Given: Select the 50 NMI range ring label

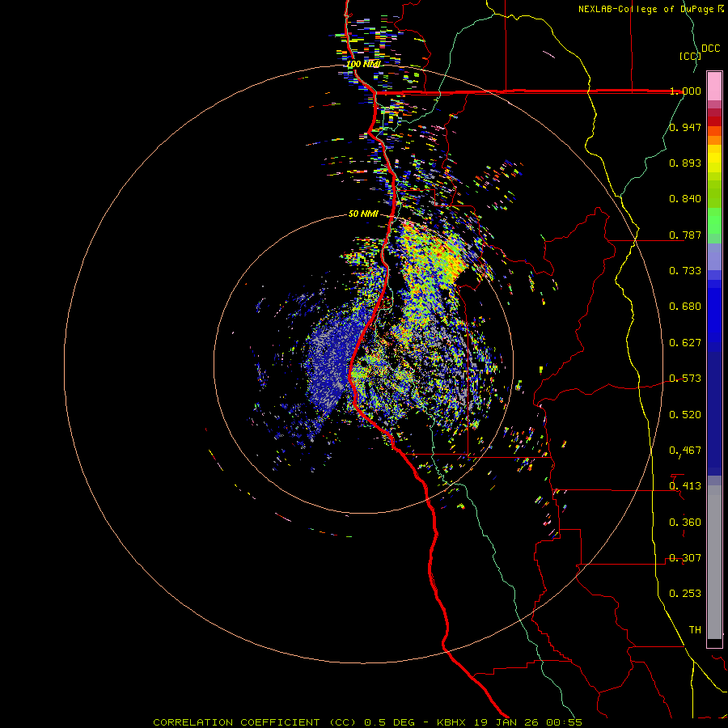Looking at the screenshot, I should [363, 214].
